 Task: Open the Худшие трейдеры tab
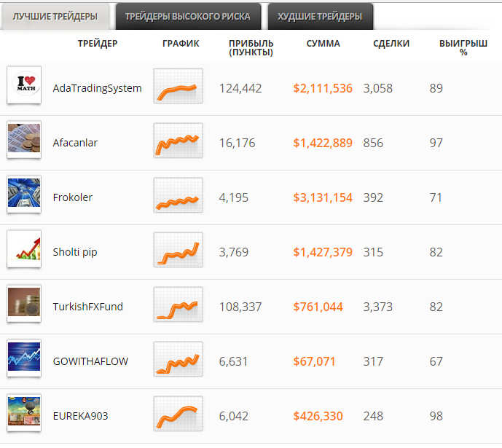coord(319,16)
